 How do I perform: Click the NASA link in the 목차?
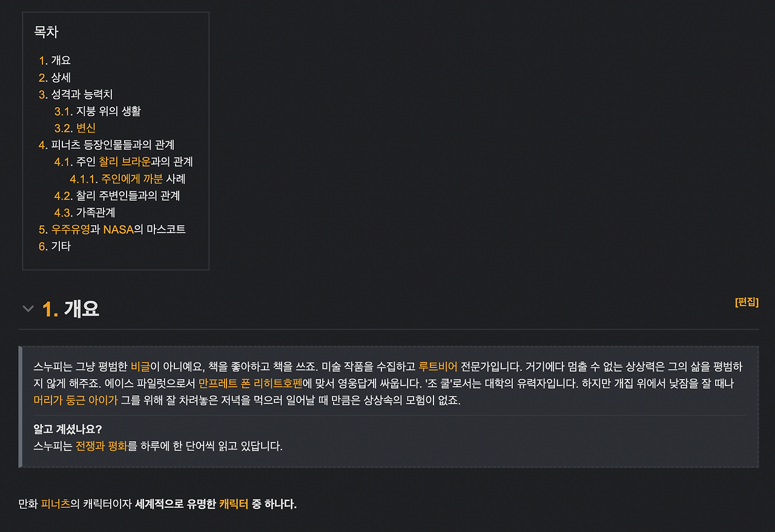(x=119, y=229)
